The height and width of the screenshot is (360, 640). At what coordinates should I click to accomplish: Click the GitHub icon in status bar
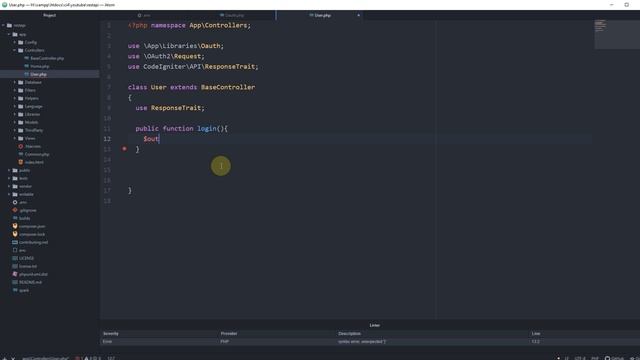pyautogui.click(x=607, y=358)
